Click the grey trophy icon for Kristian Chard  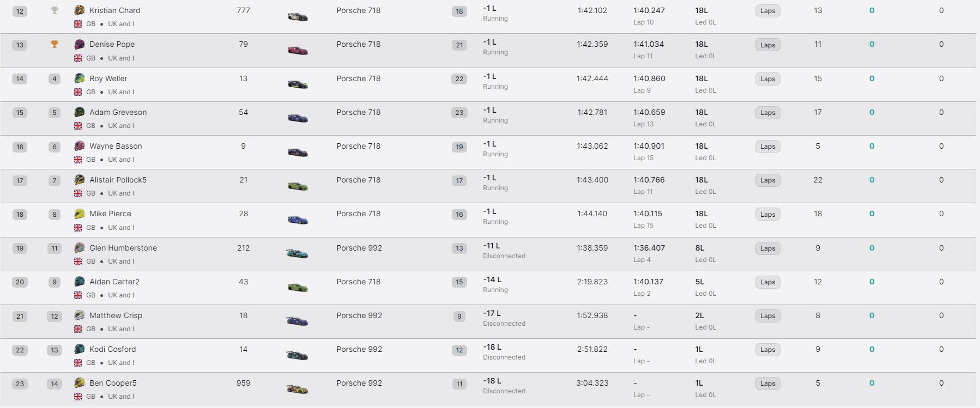click(55, 10)
